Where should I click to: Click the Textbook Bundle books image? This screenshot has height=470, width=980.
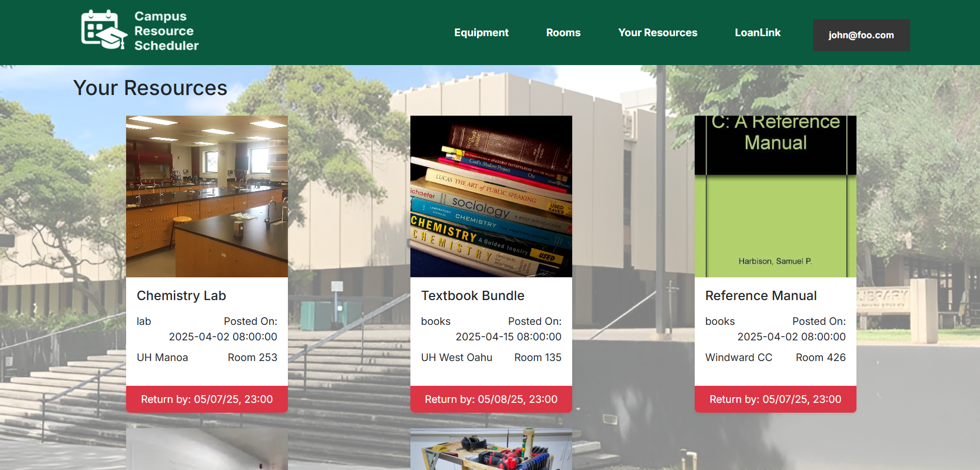point(491,196)
